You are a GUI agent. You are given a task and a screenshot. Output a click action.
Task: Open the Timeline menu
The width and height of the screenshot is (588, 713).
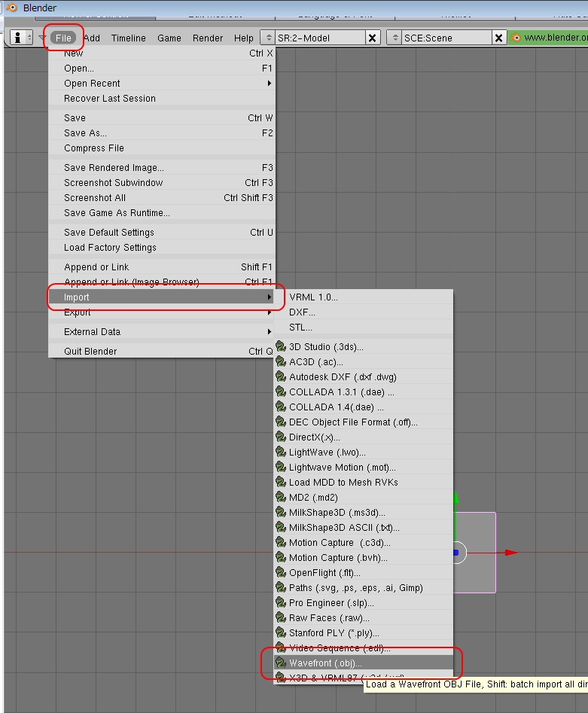point(128,38)
